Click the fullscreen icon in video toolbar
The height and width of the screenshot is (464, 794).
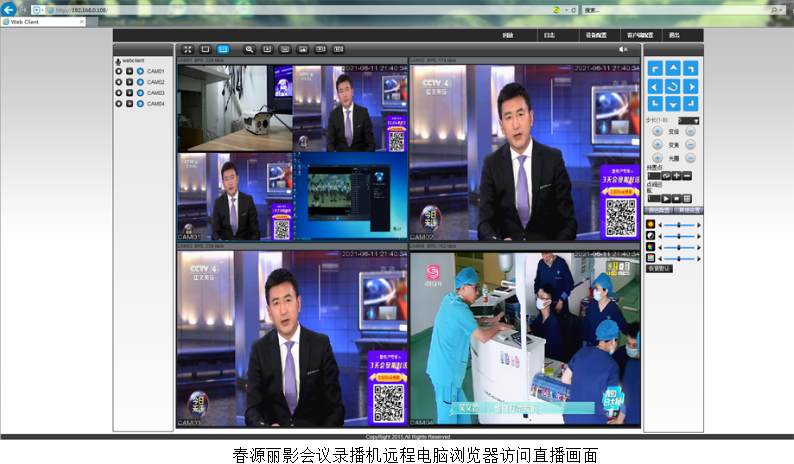[x=187, y=48]
